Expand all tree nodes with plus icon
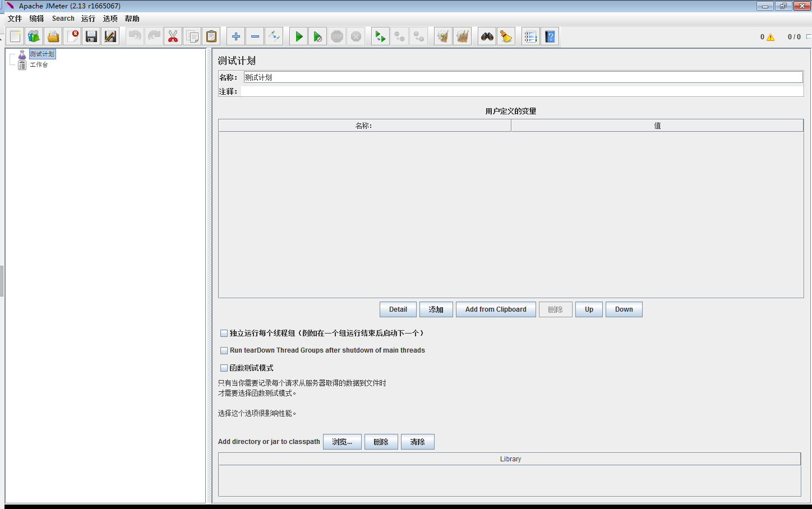The width and height of the screenshot is (812, 509). [x=236, y=36]
